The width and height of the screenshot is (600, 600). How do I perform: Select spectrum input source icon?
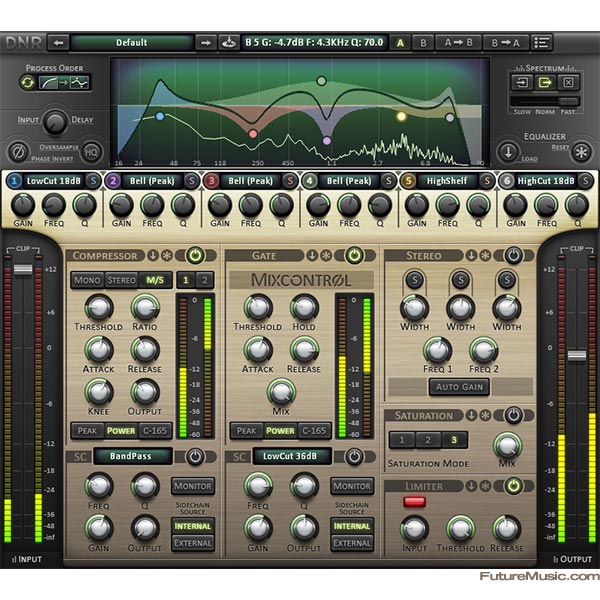(x=522, y=82)
